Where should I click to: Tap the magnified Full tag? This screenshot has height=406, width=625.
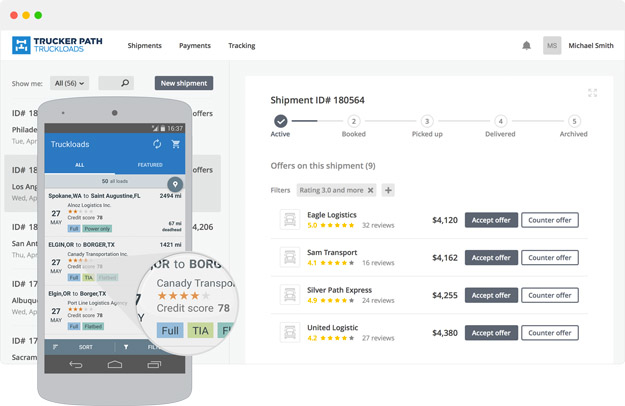(170, 330)
